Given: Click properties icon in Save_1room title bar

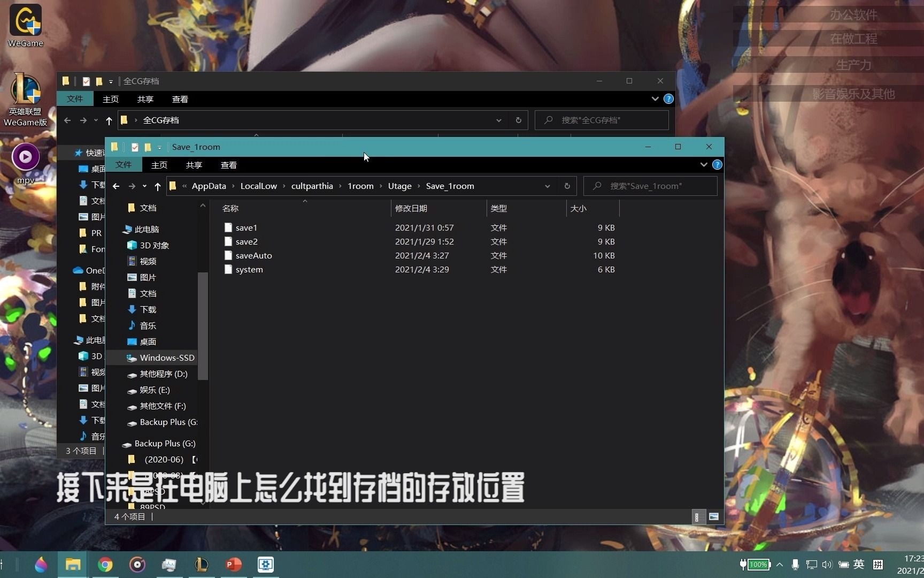Looking at the screenshot, I should click(135, 147).
